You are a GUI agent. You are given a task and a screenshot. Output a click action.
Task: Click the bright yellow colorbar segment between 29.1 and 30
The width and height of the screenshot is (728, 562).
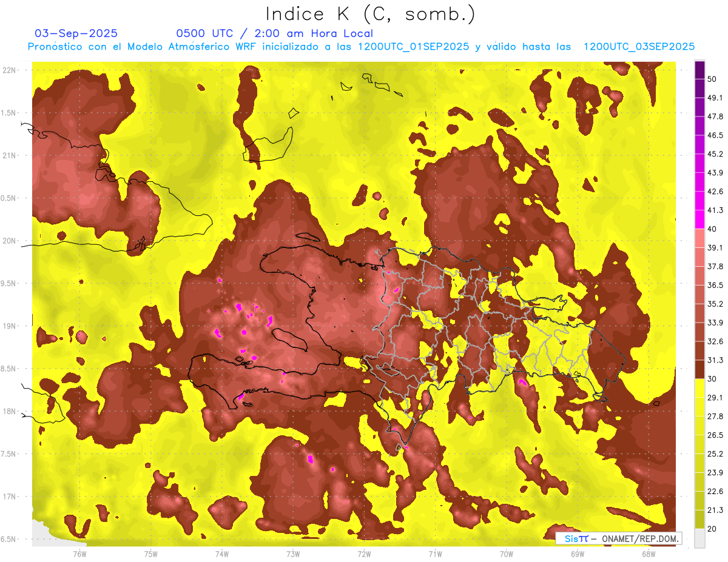pos(699,388)
